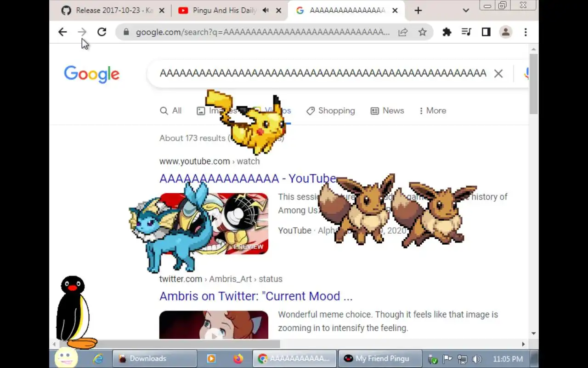Image resolution: width=588 pixels, height=368 pixels.
Task: Close the Pingu YouTube tab
Action: [278, 10]
